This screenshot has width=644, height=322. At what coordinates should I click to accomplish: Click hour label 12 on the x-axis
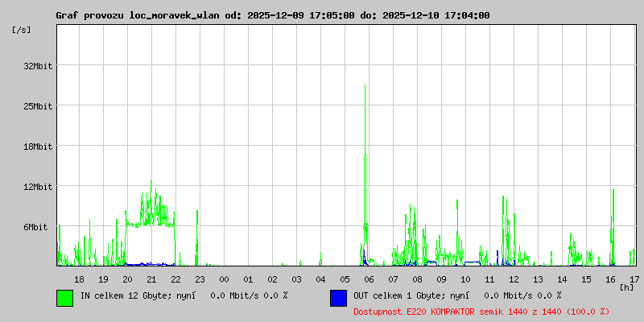click(514, 279)
